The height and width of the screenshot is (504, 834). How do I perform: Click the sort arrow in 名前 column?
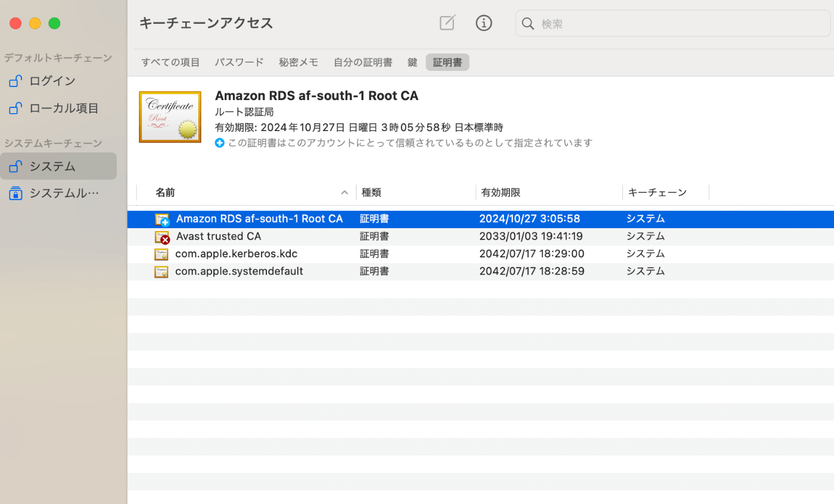point(344,192)
